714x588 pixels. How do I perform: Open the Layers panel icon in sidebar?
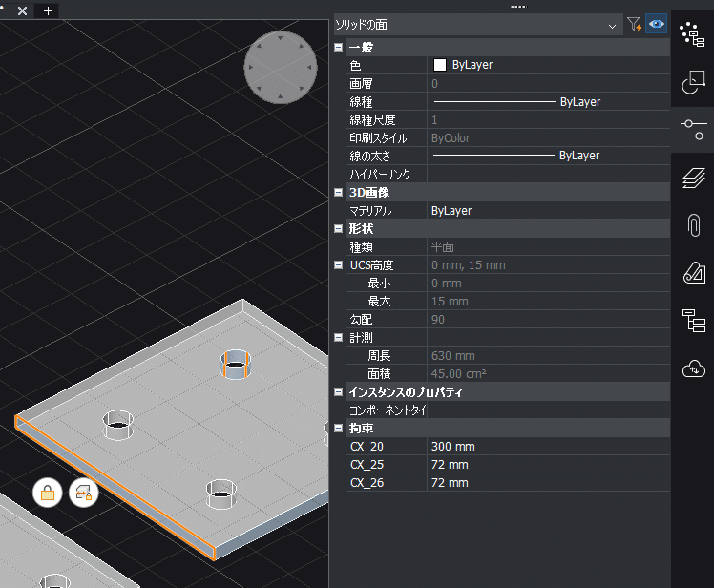(x=693, y=178)
